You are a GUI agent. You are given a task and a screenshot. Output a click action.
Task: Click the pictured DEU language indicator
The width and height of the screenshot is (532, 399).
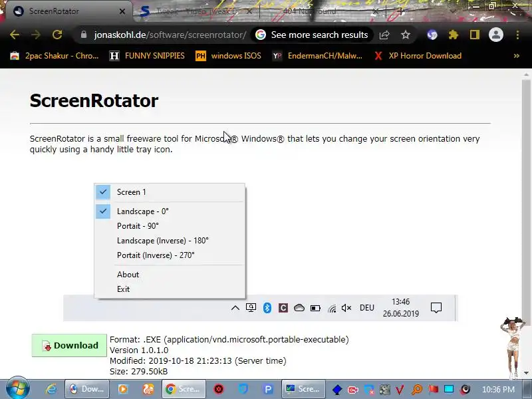tap(367, 308)
